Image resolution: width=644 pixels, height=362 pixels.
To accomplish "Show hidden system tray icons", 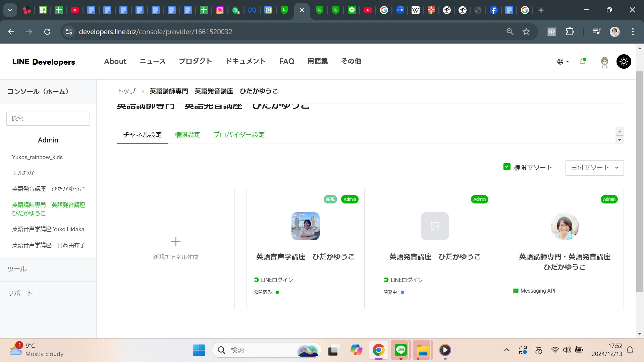I will point(507,350).
